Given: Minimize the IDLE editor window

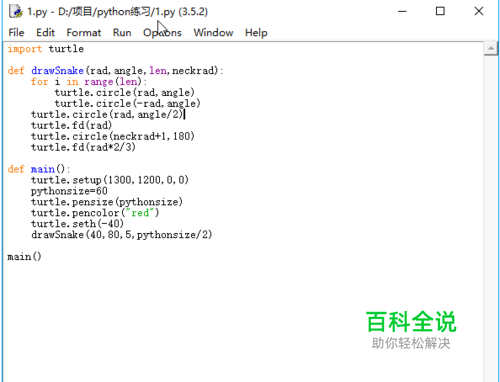Looking at the screenshot, I should [x=402, y=11].
